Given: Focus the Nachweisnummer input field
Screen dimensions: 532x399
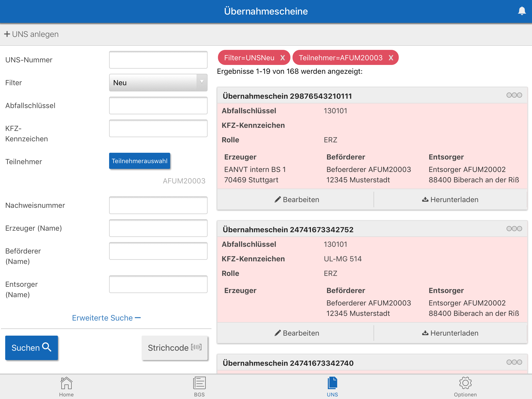Looking at the screenshot, I should (x=158, y=205).
